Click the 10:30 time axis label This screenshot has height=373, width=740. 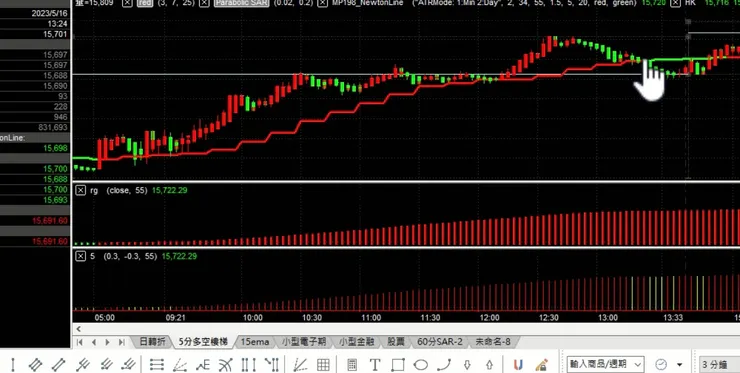[312, 318]
